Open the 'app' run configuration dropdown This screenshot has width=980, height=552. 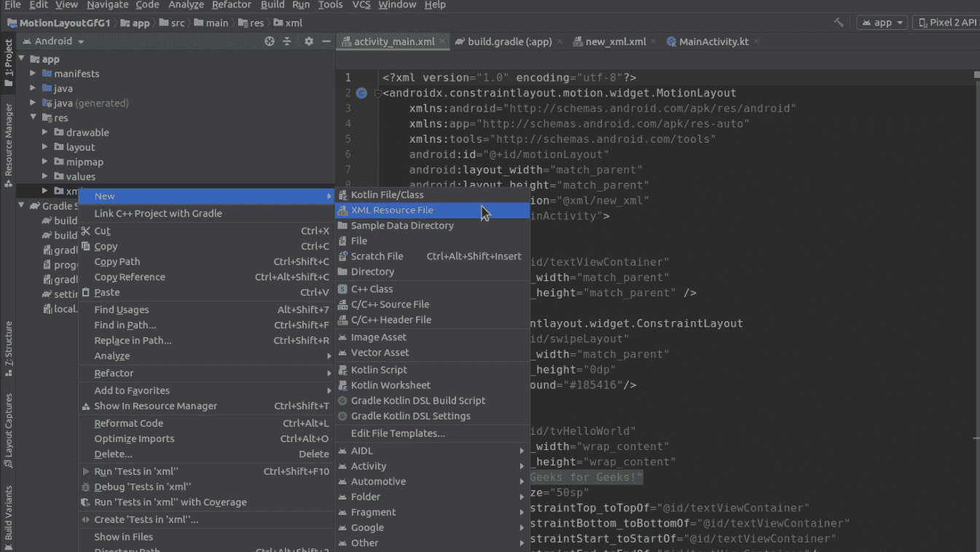tap(882, 22)
